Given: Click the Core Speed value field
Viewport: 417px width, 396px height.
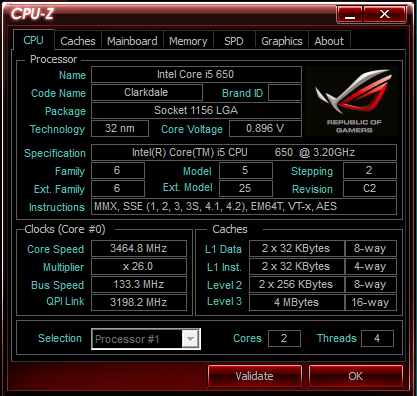Looking at the screenshot, I should coord(139,248).
